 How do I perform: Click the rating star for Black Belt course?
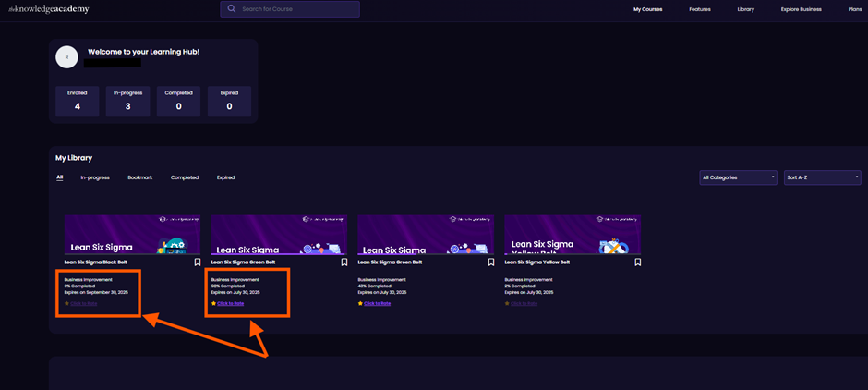[x=66, y=303]
